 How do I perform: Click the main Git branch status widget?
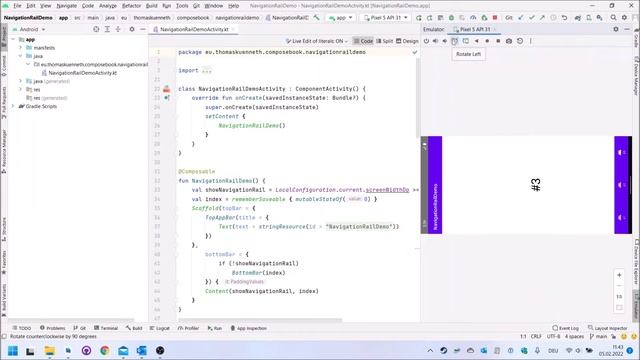click(x=598, y=337)
